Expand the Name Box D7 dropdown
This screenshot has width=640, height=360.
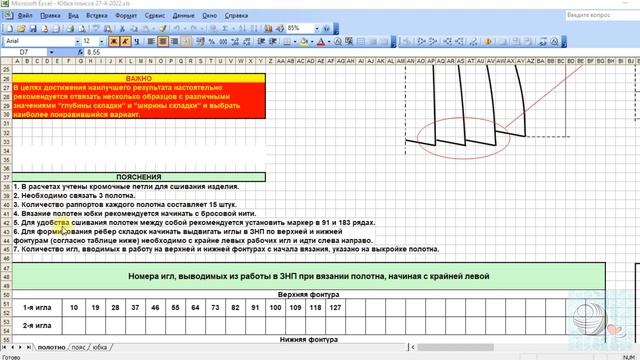[51, 52]
